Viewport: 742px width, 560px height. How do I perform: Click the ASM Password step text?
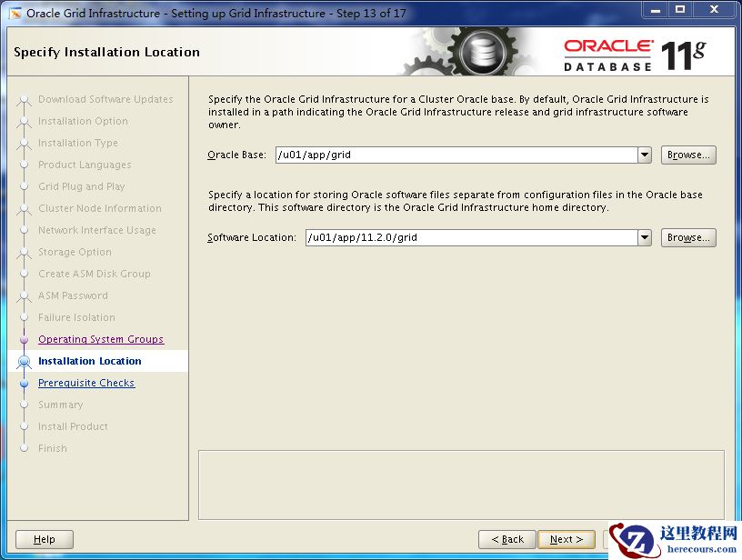point(73,295)
